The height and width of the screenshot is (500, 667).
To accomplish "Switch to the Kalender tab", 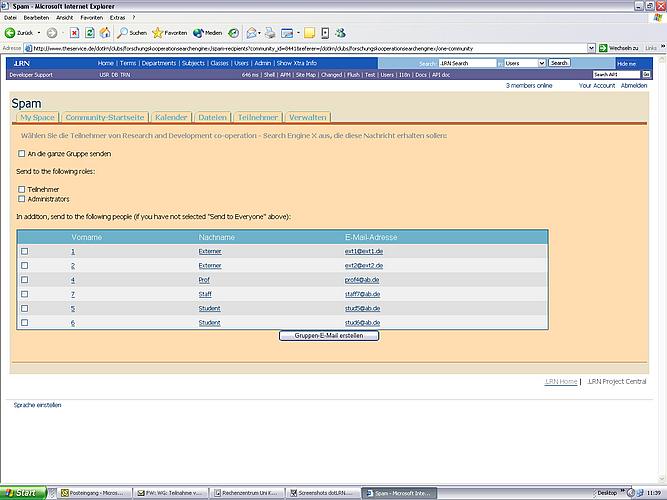I will (171, 117).
